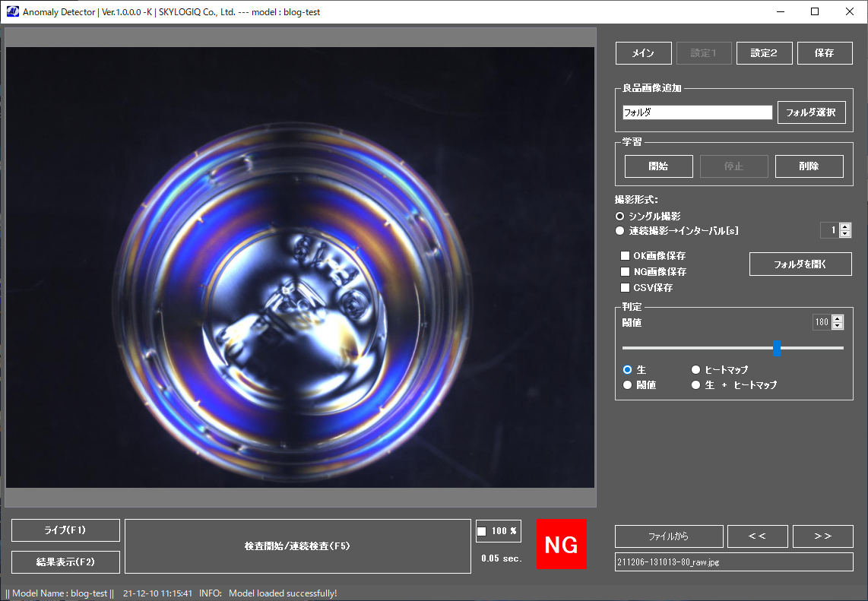This screenshot has height=601, width=868.
Task: Enable the OK画像保存 checkbox
Action: pyautogui.click(x=625, y=256)
